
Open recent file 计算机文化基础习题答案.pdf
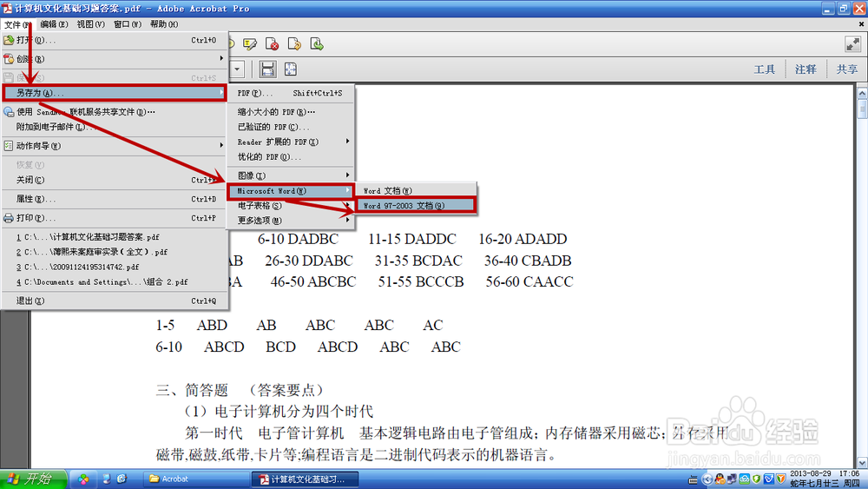pyautogui.click(x=114, y=237)
